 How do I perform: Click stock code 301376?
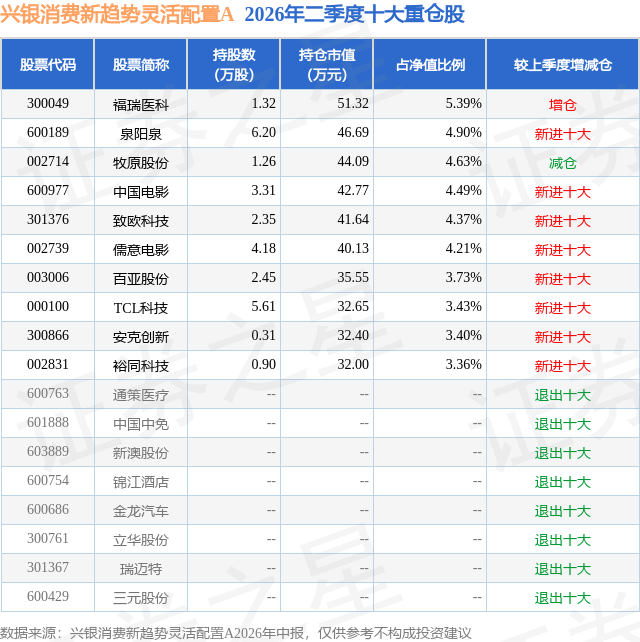click(x=48, y=219)
